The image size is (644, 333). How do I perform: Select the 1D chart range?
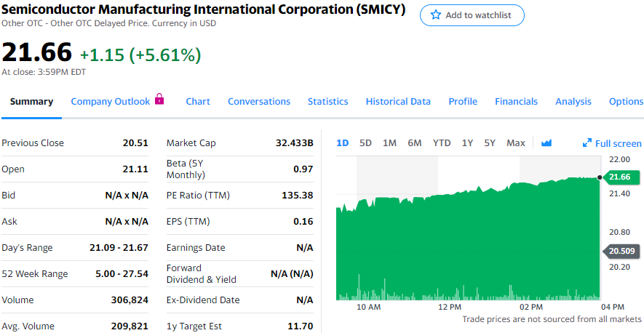coord(343,143)
